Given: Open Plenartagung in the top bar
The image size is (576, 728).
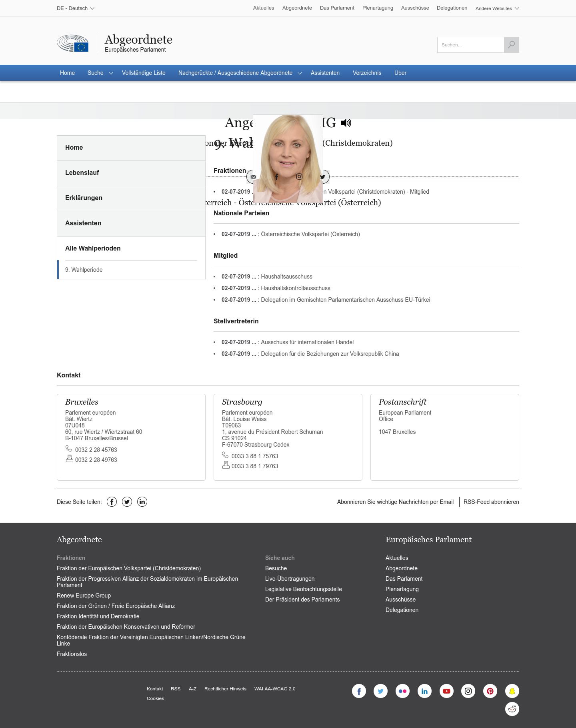Looking at the screenshot, I should click(378, 8).
